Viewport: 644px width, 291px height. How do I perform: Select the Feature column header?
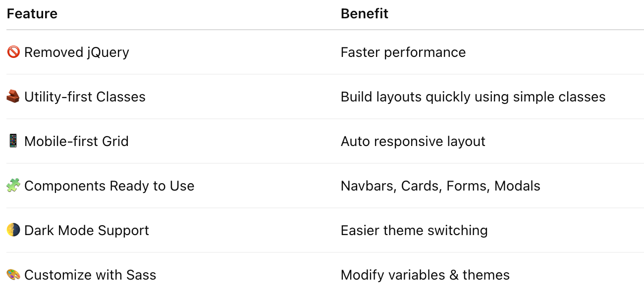pyautogui.click(x=32, y=14)
